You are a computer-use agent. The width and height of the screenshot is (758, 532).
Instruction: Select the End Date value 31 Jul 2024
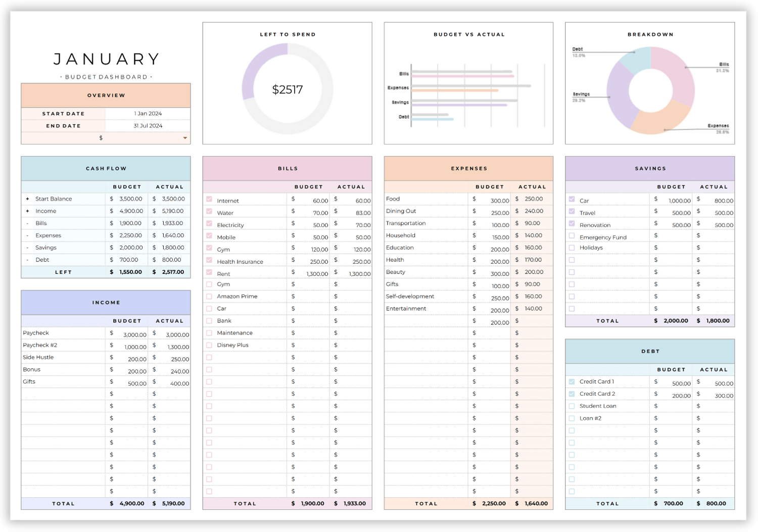(148, 126)
